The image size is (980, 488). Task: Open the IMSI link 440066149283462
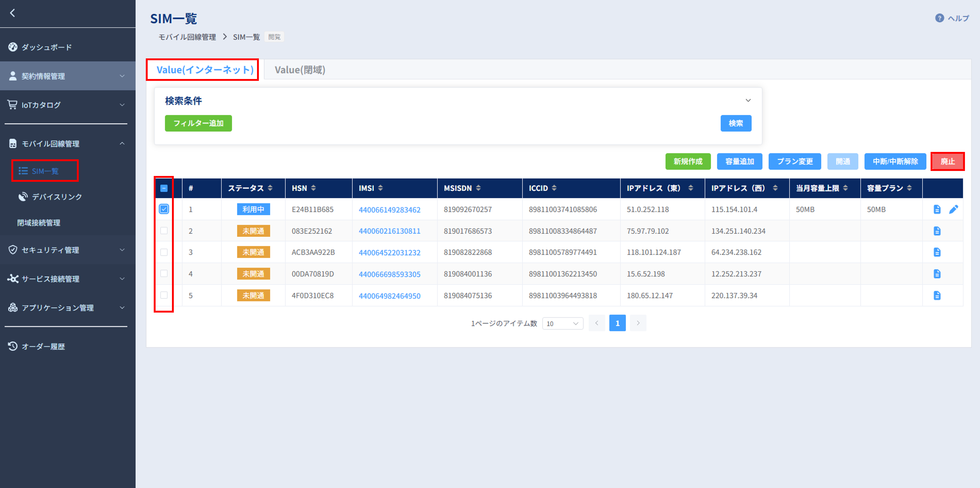coord(389,210)
